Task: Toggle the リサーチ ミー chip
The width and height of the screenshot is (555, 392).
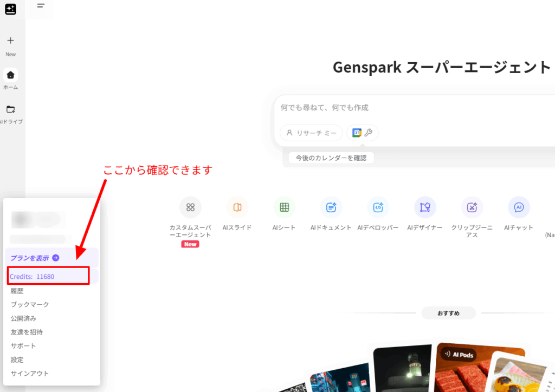Action: click(312, 133)
